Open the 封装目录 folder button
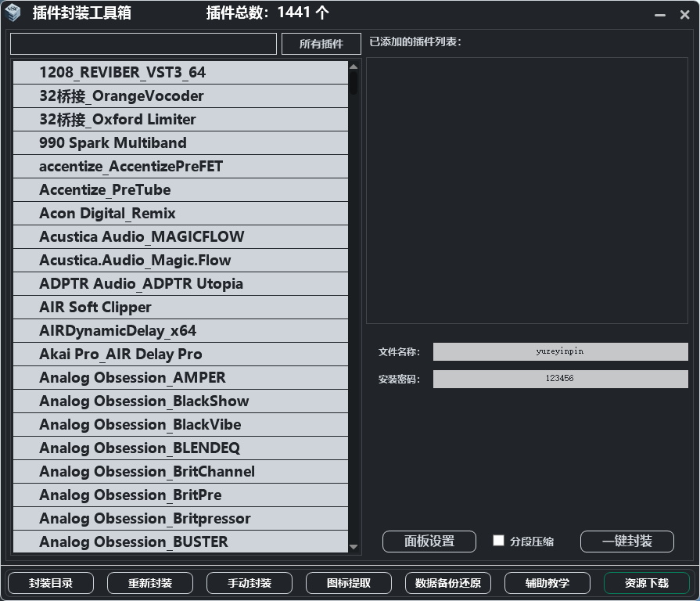Viewport: 700px width, 601px height. (x=51, y=583)
